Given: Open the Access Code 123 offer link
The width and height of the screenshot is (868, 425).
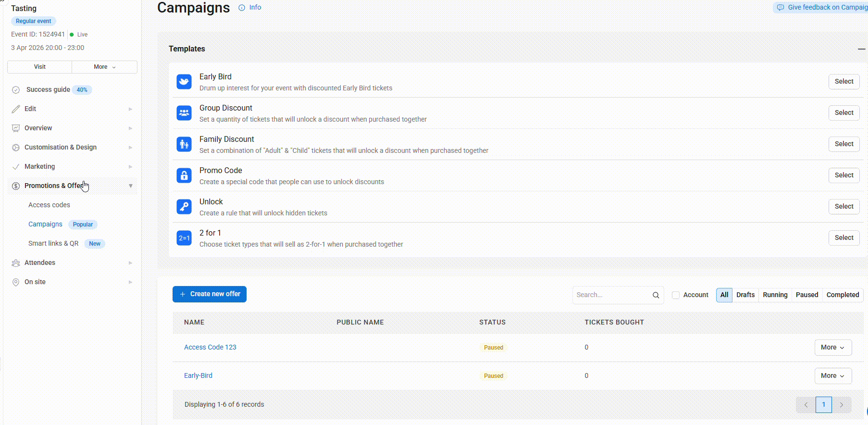Looking at the screenshot, I should [210, 348].
